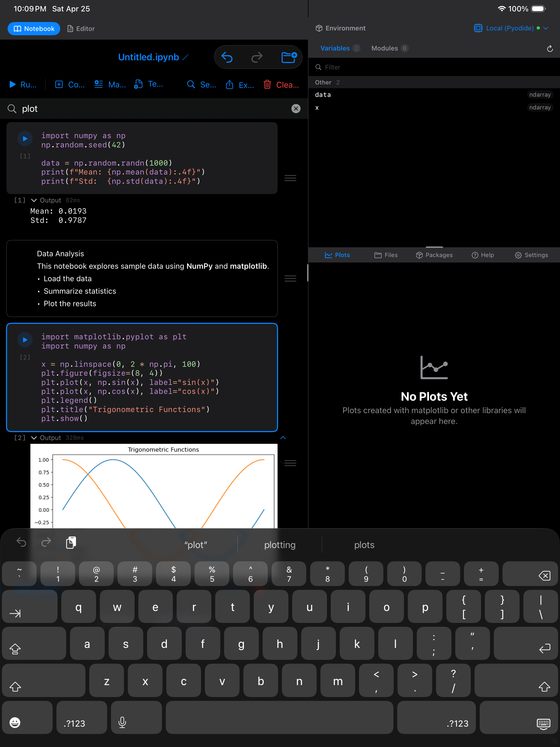Switch to Editor view
Viewport: 560px width, 747px height.
pos(81,29)
